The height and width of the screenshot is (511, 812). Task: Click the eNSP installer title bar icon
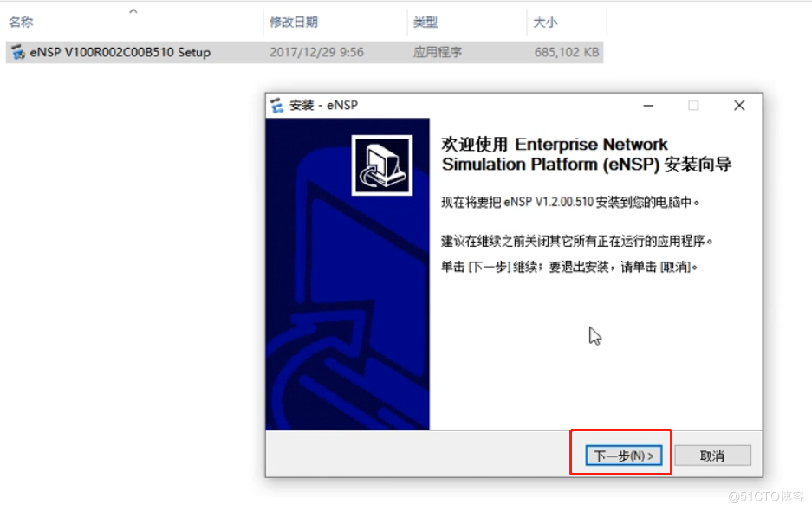(x=277, y=105)
